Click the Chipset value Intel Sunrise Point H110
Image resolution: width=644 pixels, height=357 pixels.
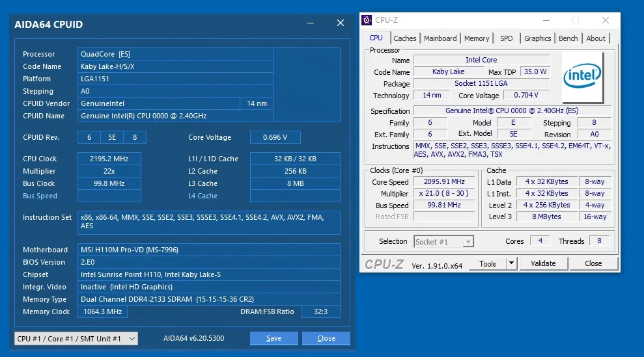209,274
